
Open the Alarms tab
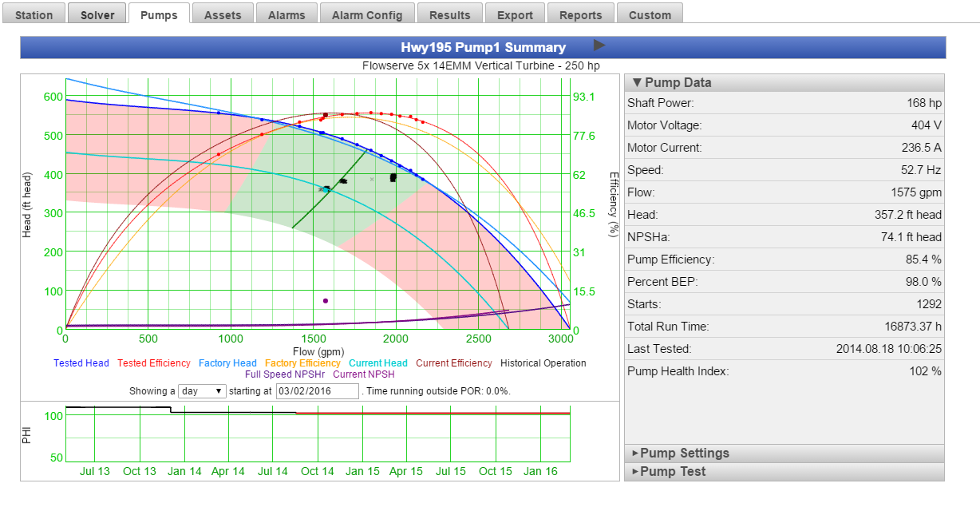click(286, 14)
